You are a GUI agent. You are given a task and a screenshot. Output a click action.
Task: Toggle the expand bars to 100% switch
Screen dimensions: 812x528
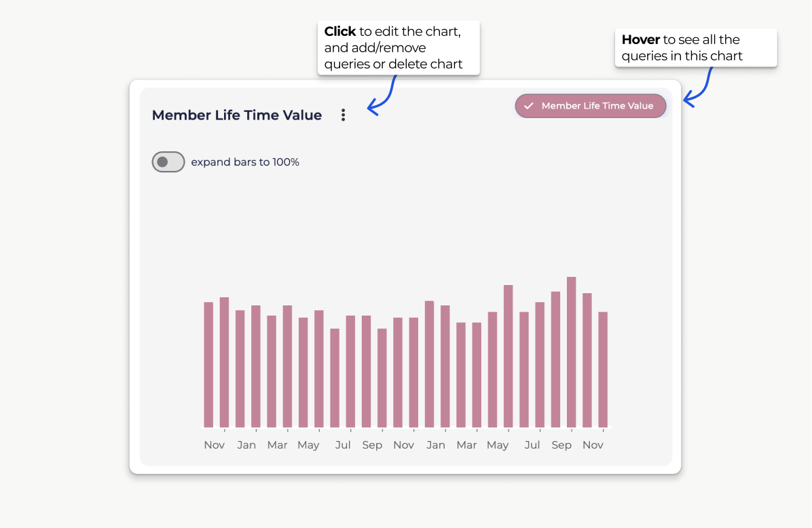168,162
